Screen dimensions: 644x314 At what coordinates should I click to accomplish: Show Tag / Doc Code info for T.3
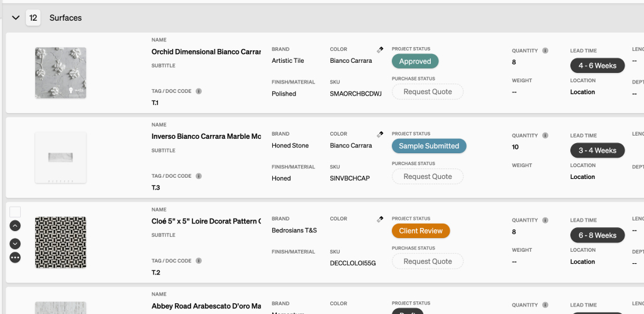(x=199, y=176)
